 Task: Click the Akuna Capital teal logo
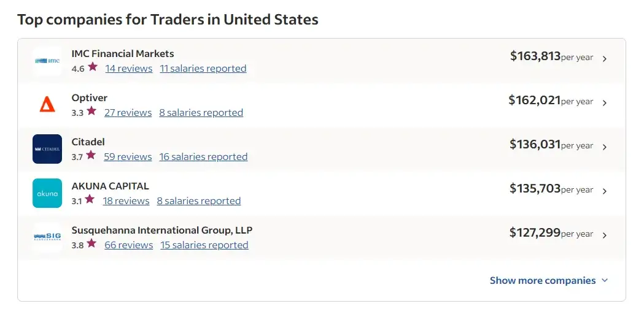point(47,193)
